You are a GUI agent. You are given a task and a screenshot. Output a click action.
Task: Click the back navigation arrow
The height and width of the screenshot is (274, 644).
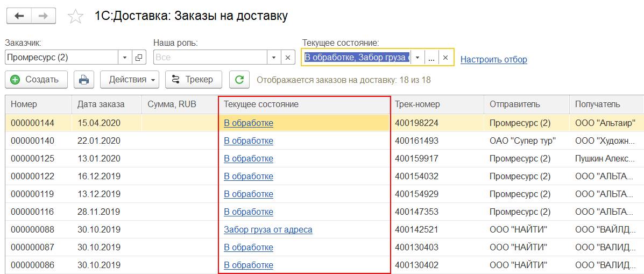click(x=19, y=16)
